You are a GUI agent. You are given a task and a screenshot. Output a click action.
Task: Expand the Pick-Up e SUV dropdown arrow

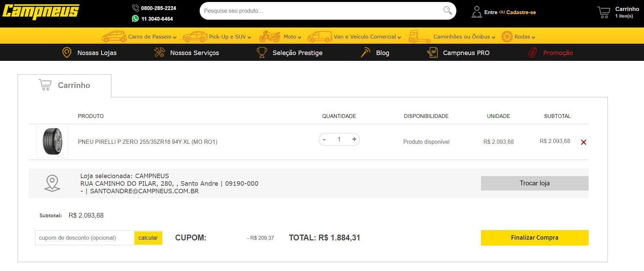(x=249, y=37)
